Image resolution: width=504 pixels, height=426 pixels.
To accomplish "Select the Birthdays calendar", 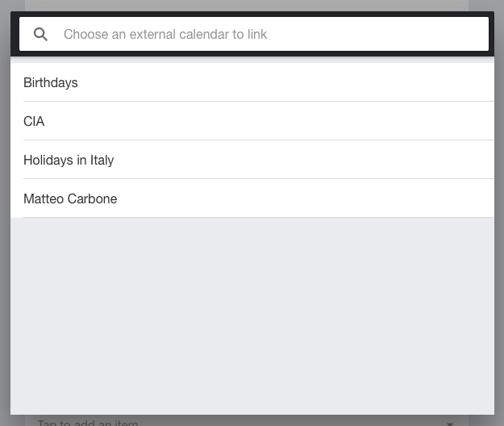I will coord(51,82).
